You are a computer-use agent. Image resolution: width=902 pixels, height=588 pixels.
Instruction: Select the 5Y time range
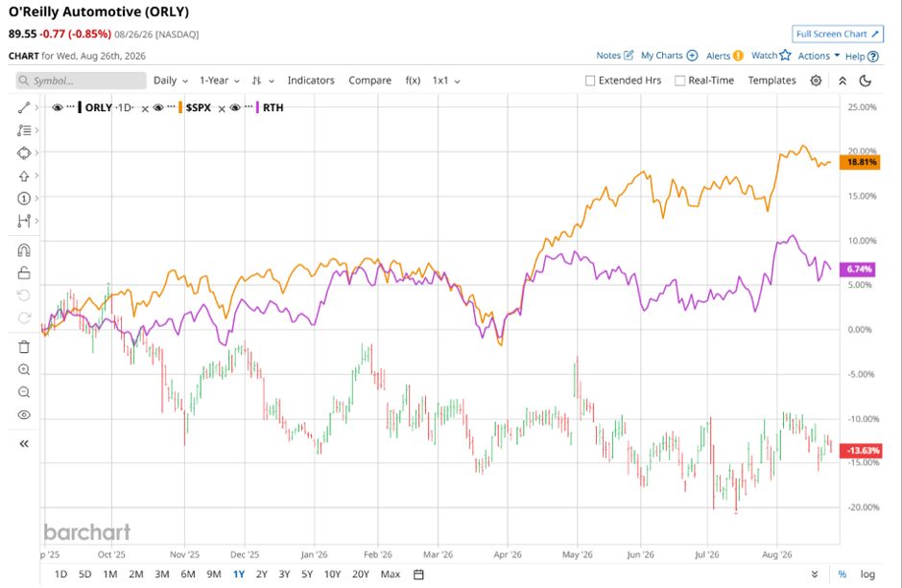coord(307,574)
